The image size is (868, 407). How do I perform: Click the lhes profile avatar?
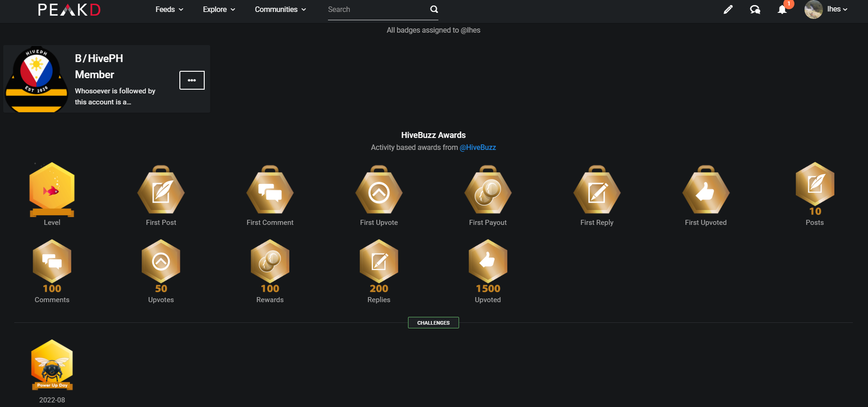pos(813,9)
